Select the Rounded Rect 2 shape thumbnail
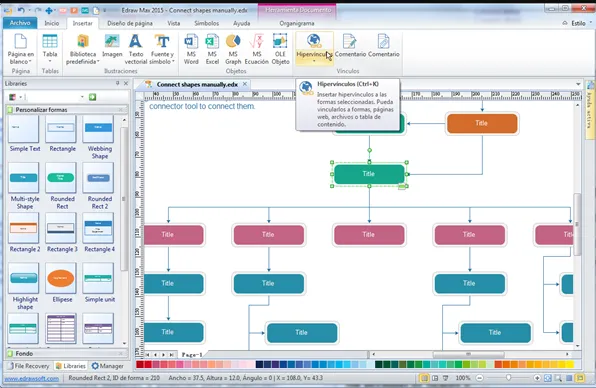Viewport: 596px width, 388px height. click(98, 177)
